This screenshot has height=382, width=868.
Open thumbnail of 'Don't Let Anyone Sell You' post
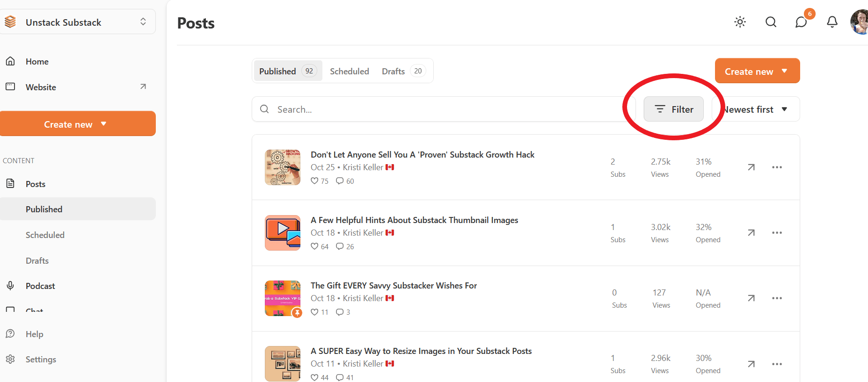pyautogui.click(x=283, y=167)
